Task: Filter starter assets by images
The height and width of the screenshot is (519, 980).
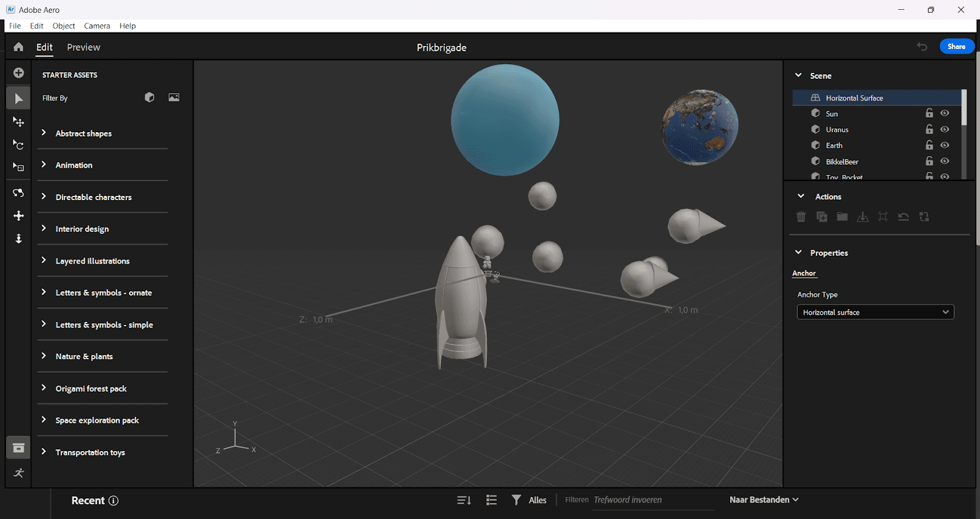Action: click(x=174, y=97)
